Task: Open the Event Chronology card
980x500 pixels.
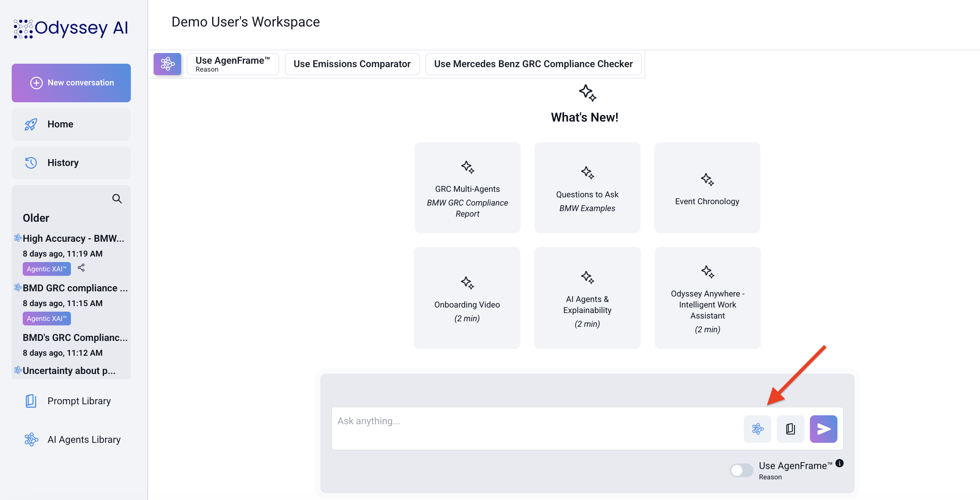Action: point(707,188)
